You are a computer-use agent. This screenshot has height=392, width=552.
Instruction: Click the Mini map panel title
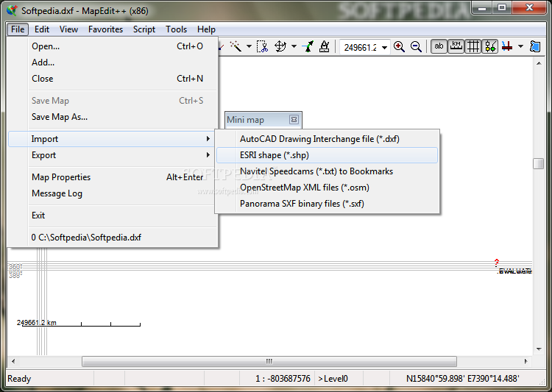point(245,120)
